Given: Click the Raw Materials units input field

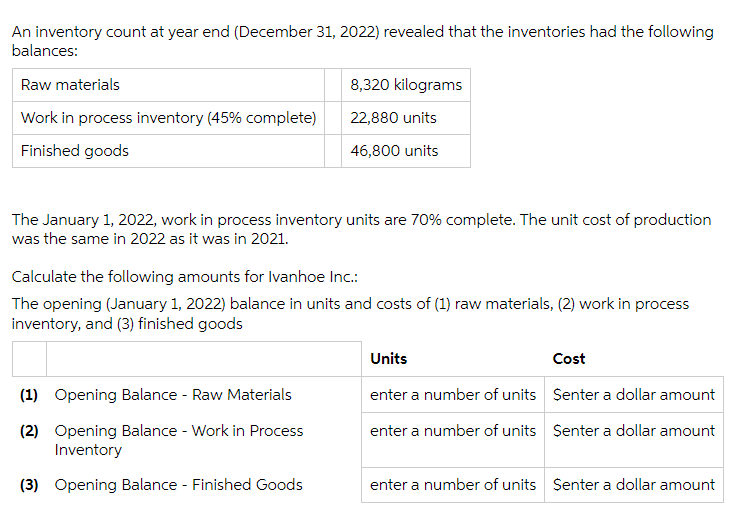Looking at the screenshot, I should 452,395.
